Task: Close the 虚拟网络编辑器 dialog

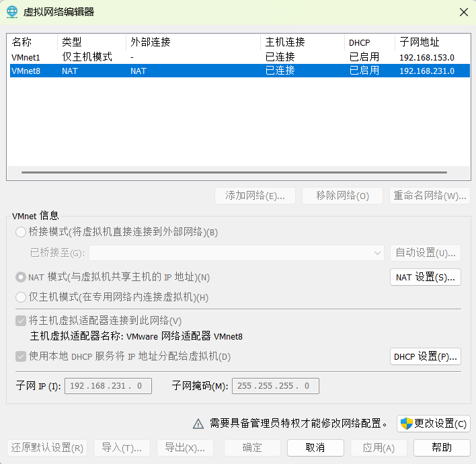Action: (x=463, y=12)
